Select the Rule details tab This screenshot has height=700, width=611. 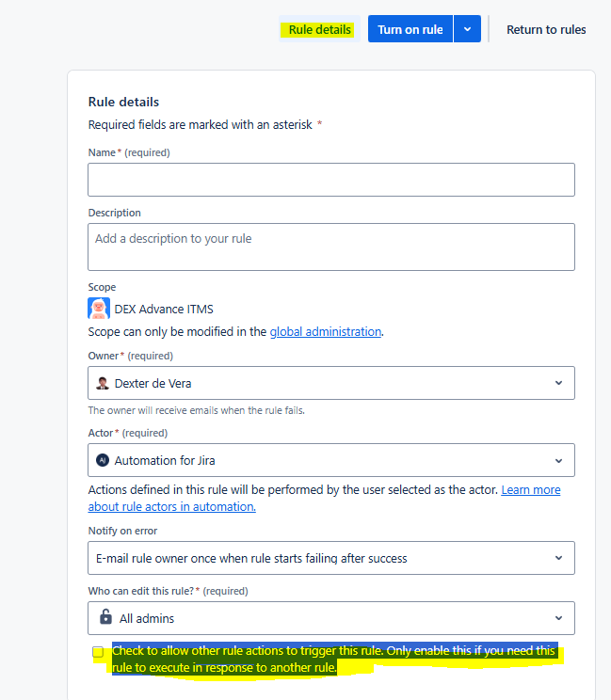pyautogui.click(x=319, y=29)
